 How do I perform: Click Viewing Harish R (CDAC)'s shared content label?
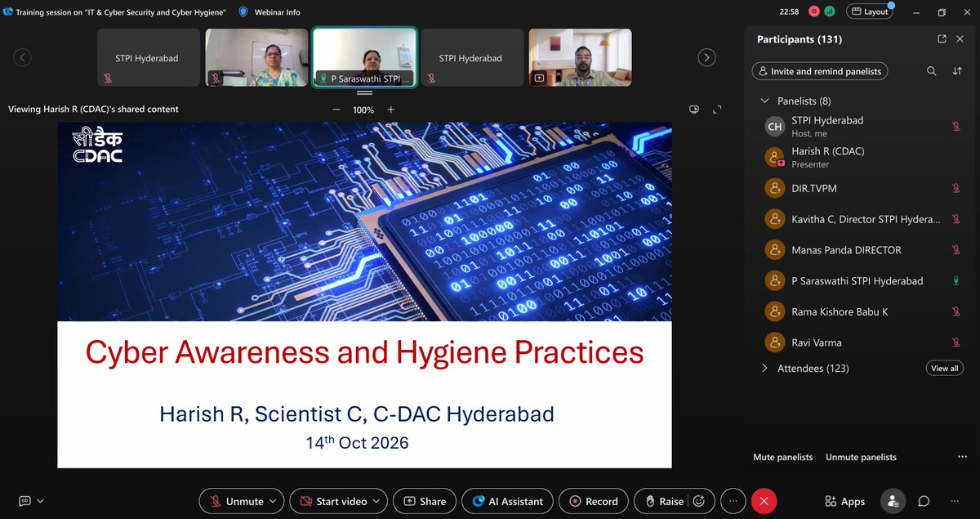[93, 110]
